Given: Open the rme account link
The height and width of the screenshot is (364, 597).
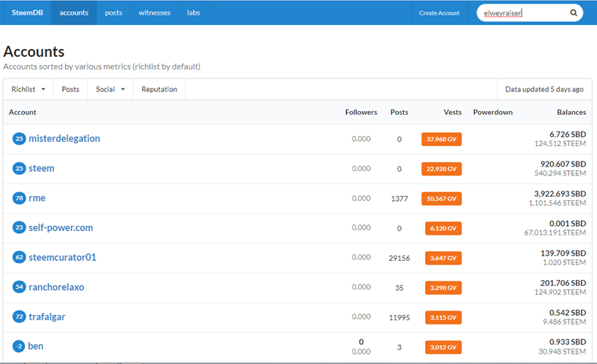Looking at the screenshot, I should [37, 198].
